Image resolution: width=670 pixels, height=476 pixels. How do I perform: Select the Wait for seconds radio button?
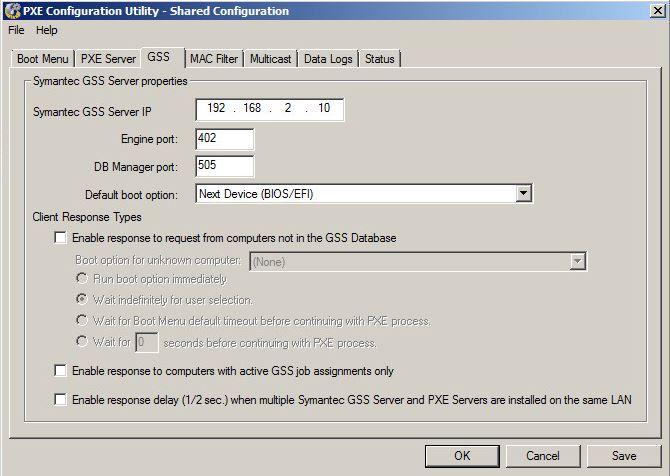[x=82, y=341]
